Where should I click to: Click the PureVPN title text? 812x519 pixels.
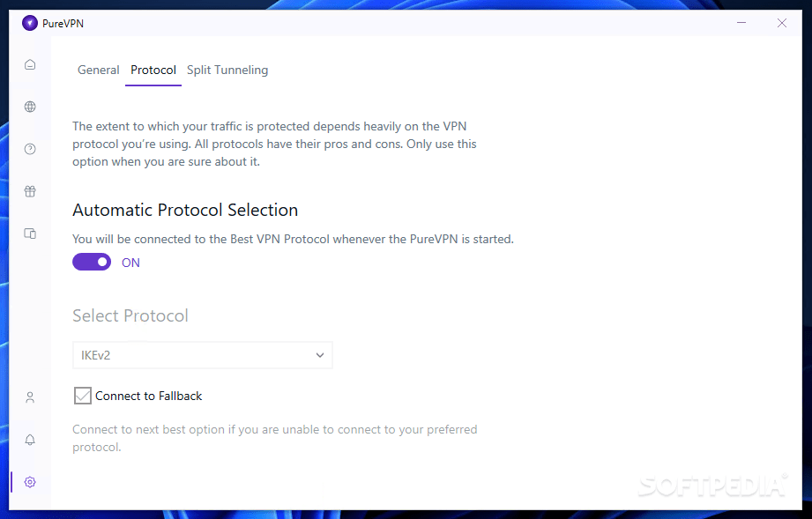(x=62, y=22)
